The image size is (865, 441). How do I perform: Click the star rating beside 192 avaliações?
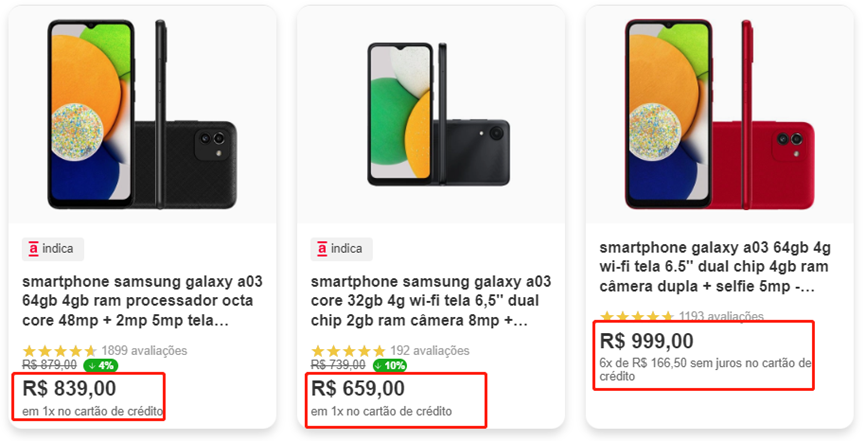348,351
